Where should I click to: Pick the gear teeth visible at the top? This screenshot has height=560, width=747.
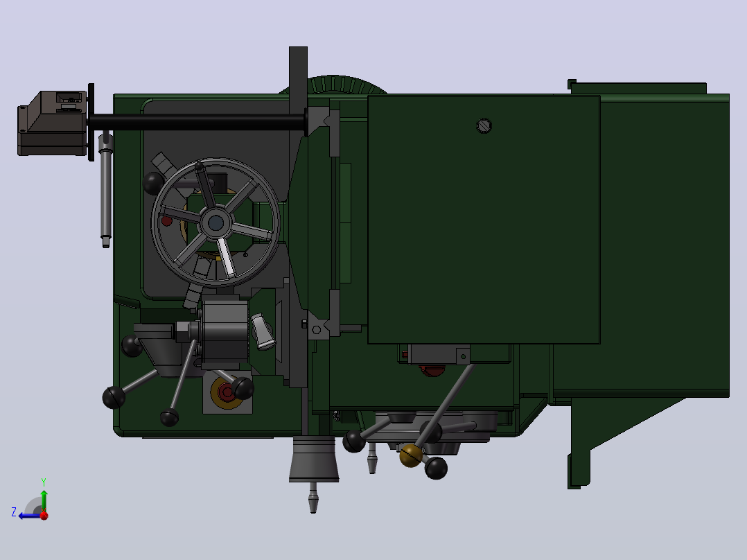333,85
